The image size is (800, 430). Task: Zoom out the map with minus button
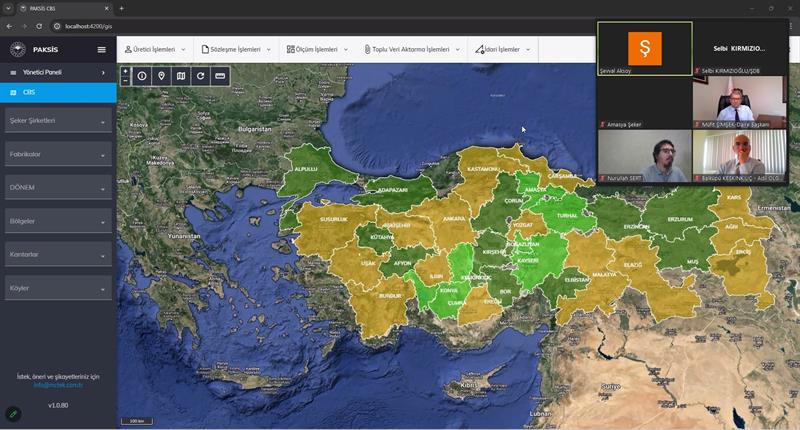click(125, 81)
